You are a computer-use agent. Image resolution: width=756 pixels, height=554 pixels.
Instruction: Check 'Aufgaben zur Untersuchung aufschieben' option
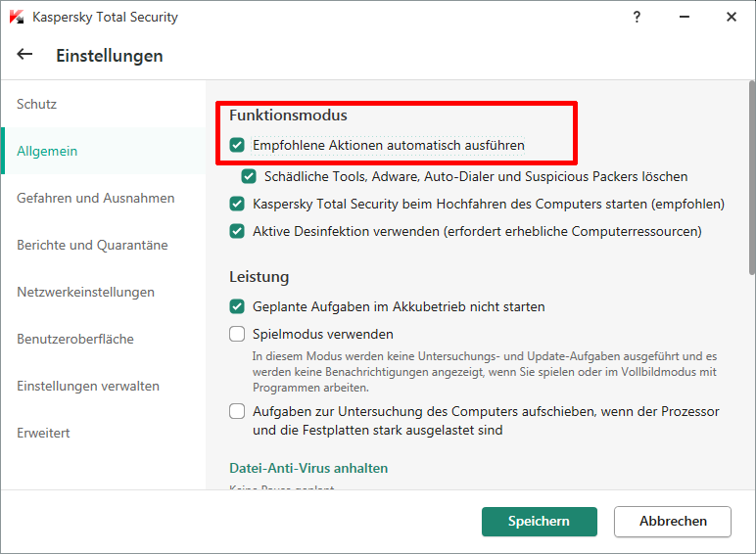click(237, 411)
